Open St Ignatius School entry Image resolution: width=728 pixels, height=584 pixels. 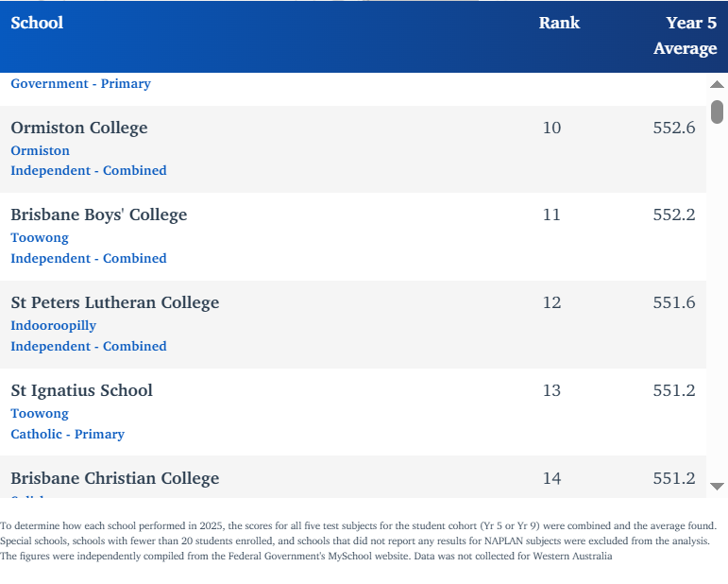pyautogui.click(x=81, y=390)
